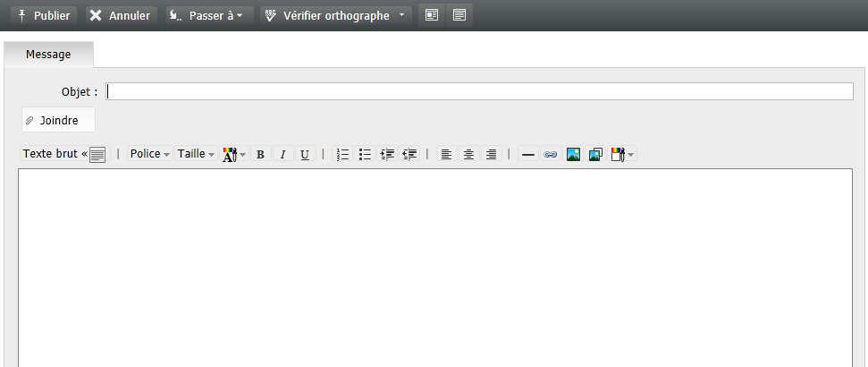Open the Police font dropdown
This screenshot has width=868, height=367.
[150, 154]
